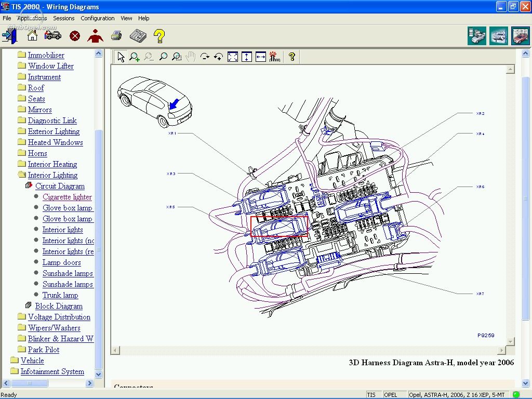Screen dimensions: 532x399
Task: Rotate the diagram counterclockwise
Action: (x=219, y=57)
